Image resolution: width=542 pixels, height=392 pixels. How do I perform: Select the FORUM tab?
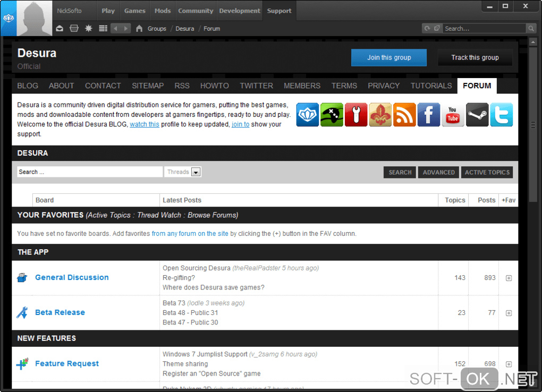[477, 86]
